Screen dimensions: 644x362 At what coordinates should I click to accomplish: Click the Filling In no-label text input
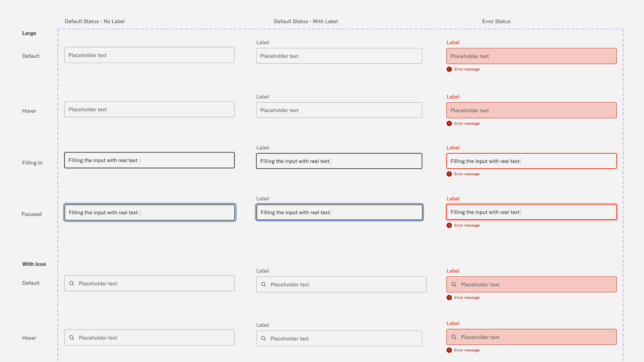(149, 161)
